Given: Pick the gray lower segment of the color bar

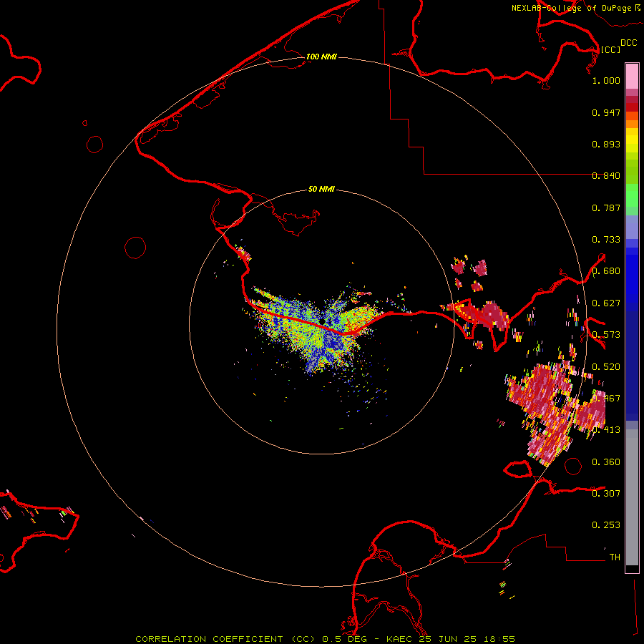Looking at the screenshot, I should (x=632, y=497).
